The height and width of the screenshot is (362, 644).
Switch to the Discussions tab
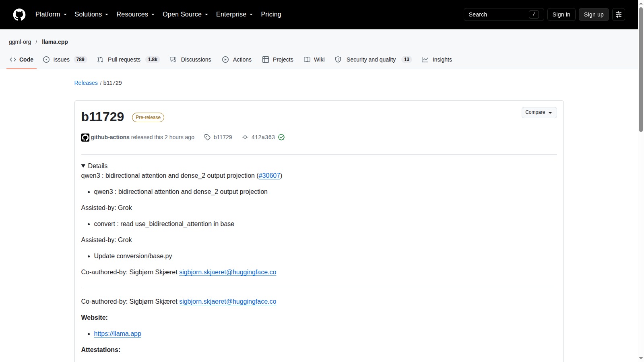point(190,60)
